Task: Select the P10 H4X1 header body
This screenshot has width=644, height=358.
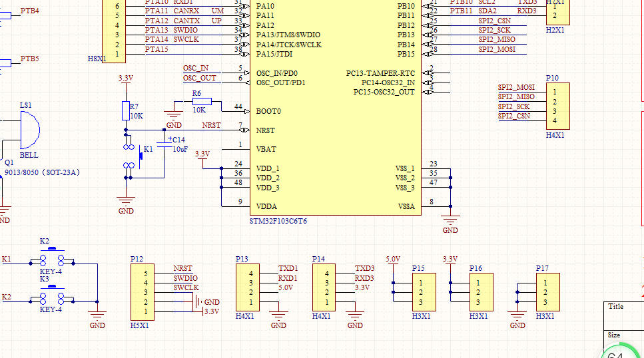Action: coord(557,106)
